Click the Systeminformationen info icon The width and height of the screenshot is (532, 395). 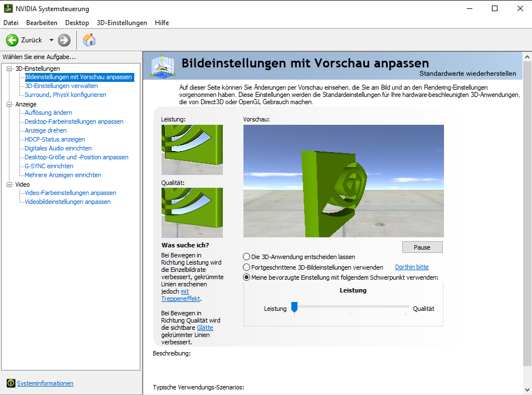(x=11, y=383)
